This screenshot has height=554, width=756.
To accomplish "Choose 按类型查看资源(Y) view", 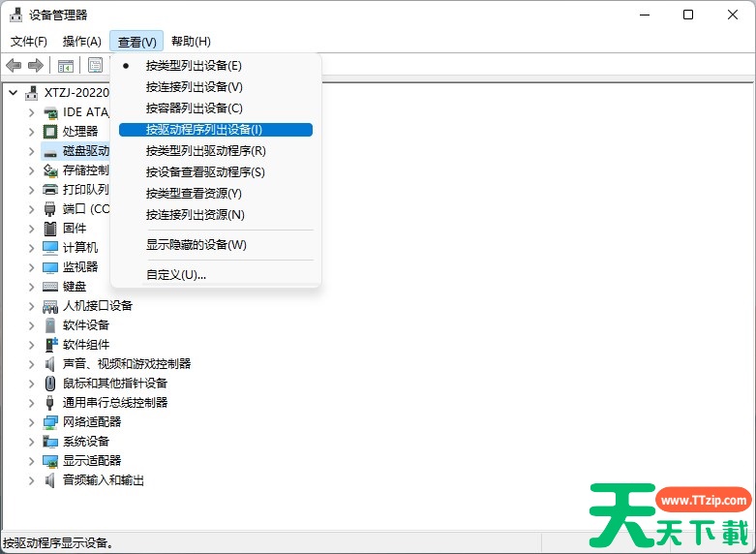I will click(216, 194).
